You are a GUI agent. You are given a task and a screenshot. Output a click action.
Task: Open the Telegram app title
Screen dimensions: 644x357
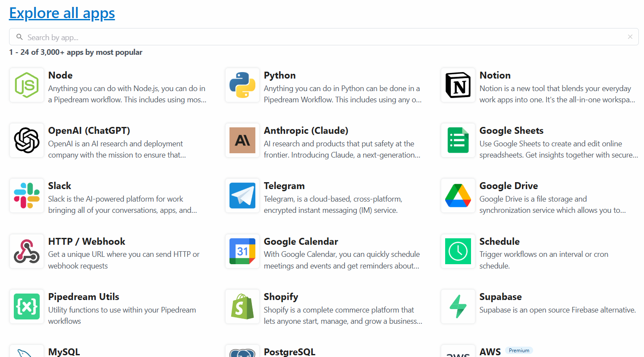pos(284,186)
